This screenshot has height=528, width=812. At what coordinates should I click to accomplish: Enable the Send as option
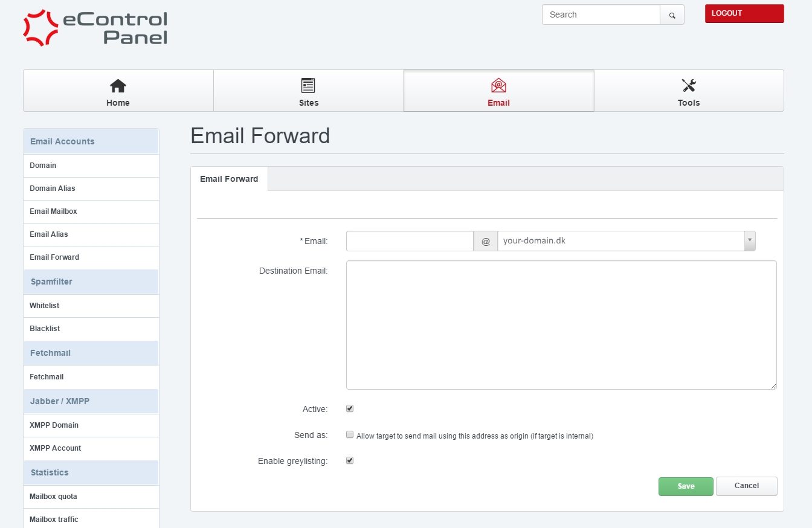tap(350, 434)
